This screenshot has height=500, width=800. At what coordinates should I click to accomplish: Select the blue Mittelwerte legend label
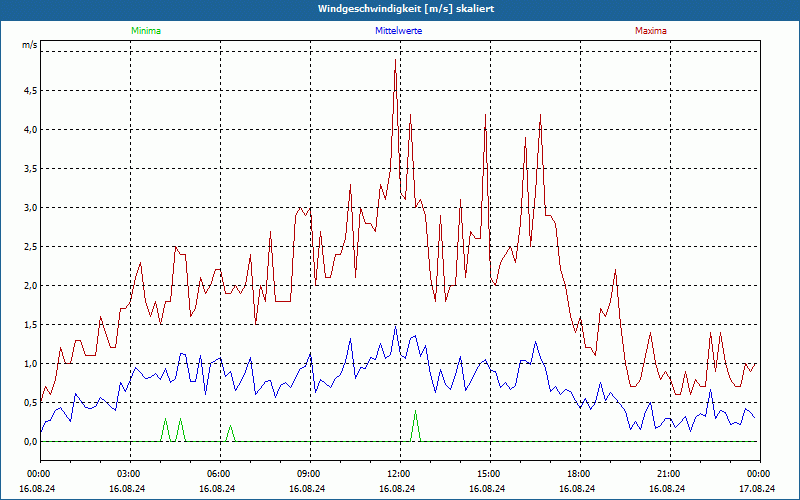click(x=398, y=31)
